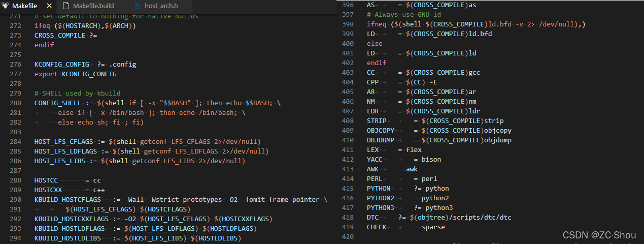
Task: Click the 'CONFIG_SHELL' variable name on line 280
Action: [58, 103]
